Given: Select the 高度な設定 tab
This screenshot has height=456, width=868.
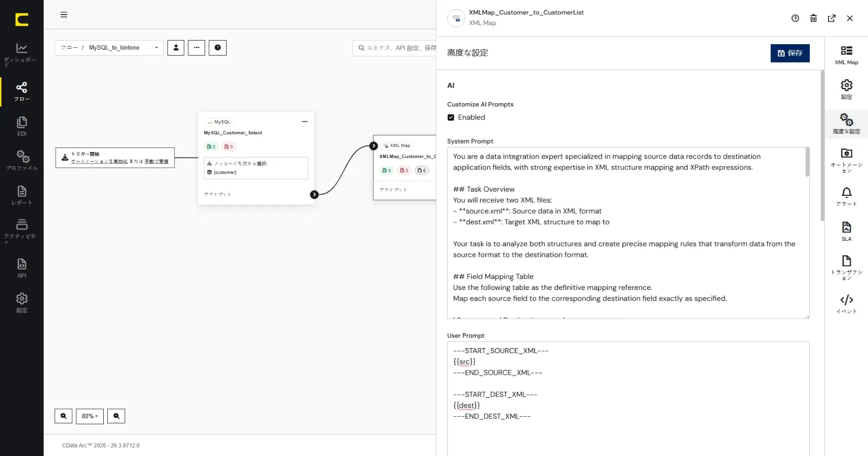Looking at the screenshot, I should 846,124.
